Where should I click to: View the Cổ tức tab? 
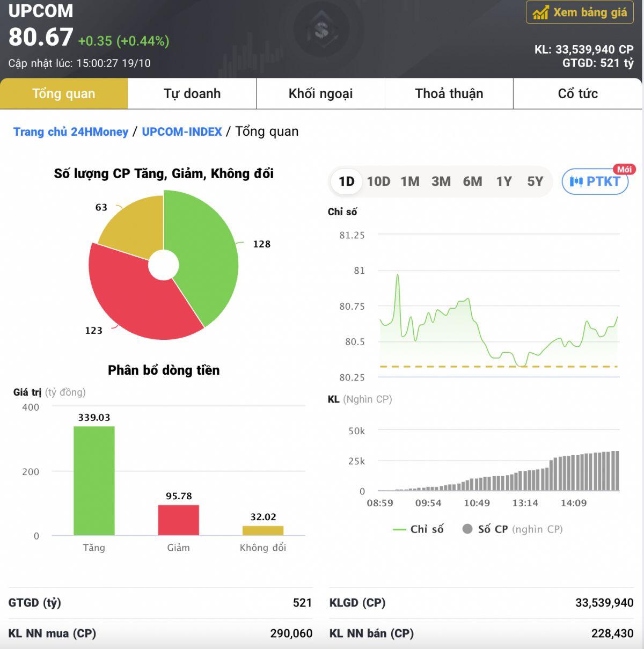[x=577, y=93]
